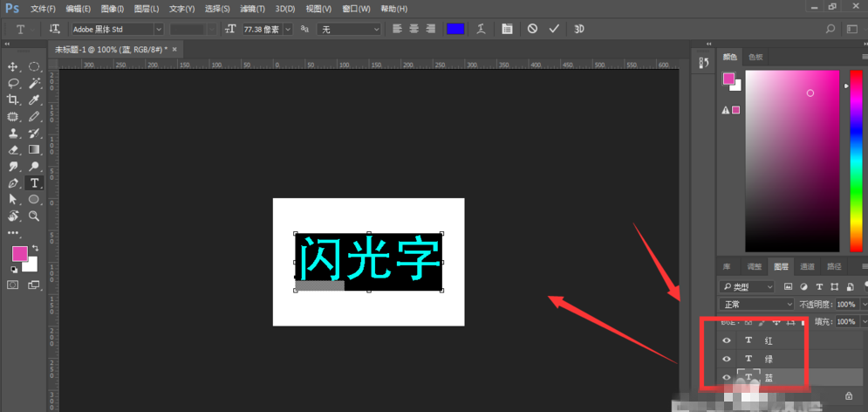
Task: Select the Clone Stamp tool
Action: [13, 134]
